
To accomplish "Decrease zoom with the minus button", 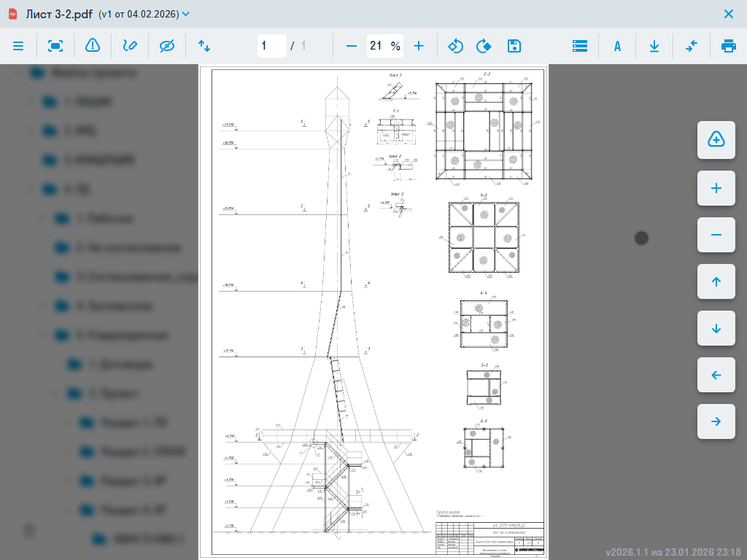I will (352, 46).
